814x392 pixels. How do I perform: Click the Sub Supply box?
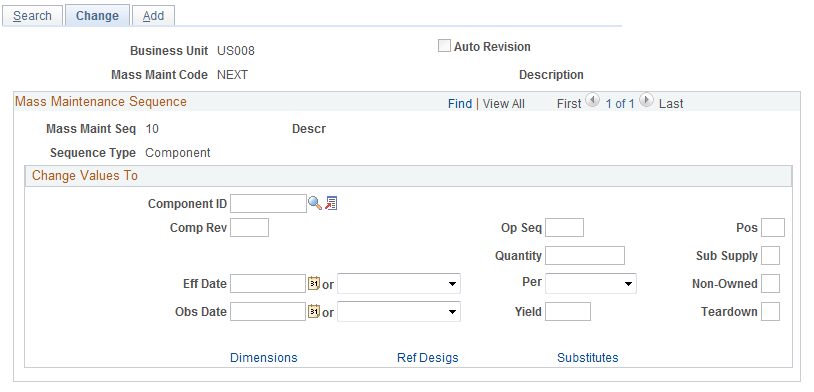click(x=770, y=256)
